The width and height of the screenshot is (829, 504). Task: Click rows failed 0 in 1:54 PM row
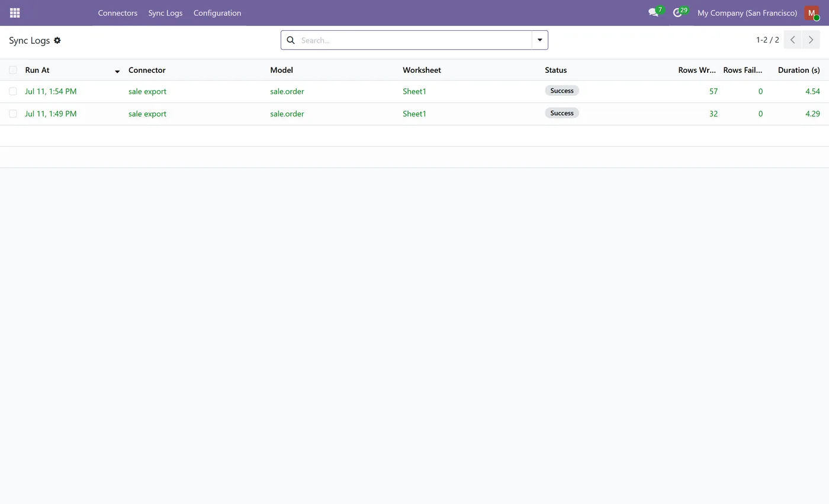(760, 91)
